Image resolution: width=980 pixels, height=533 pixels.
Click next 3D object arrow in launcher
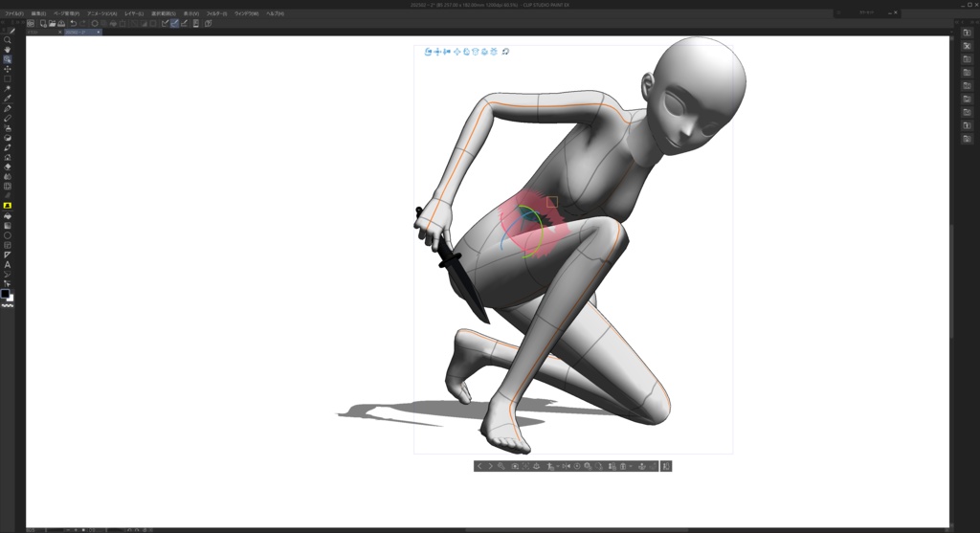(490, 466)
